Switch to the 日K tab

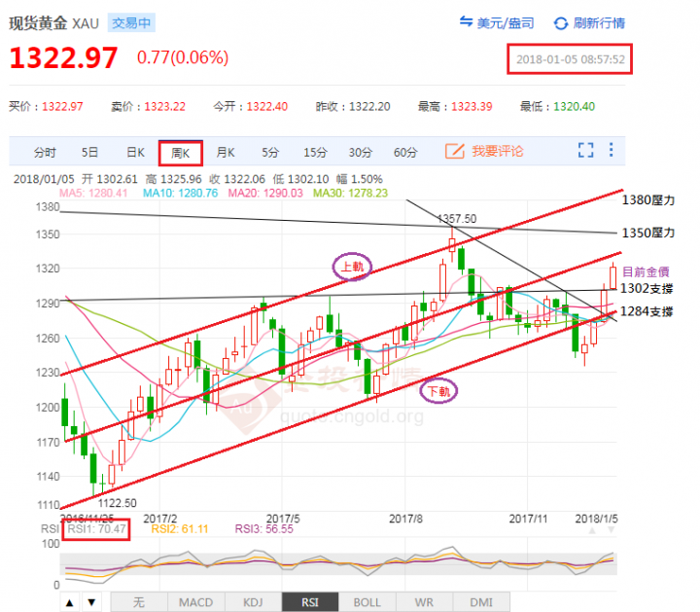[x=135, y=153]
